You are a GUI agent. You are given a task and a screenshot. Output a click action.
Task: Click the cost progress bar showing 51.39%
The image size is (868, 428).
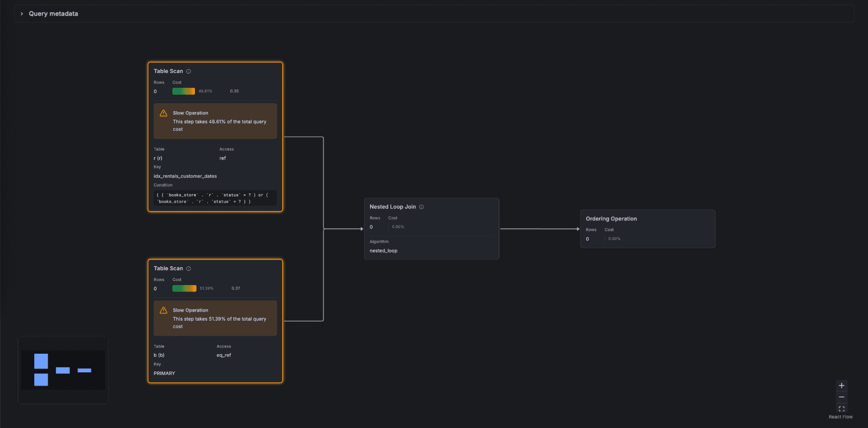pyautogui.click(x=184, y=288)
